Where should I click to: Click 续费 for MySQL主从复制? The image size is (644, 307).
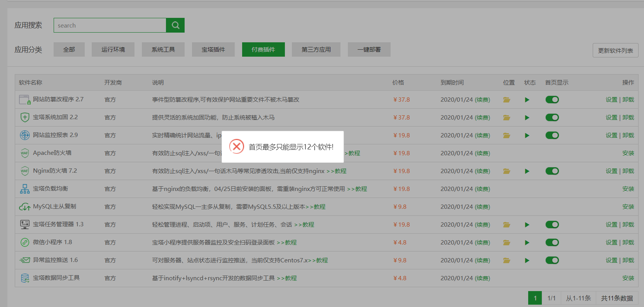coord(482,207)
